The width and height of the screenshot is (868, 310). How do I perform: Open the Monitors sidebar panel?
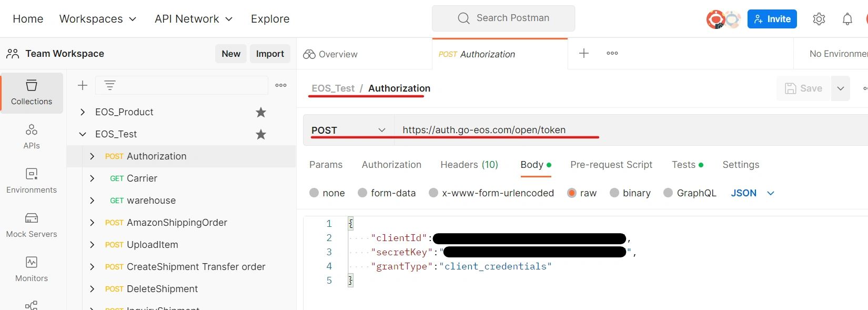(x=32, y=269)
